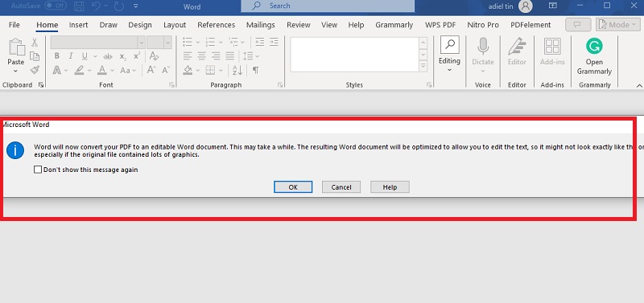Click the Superscript icon
Screen dimensions: 644x303
tap(137, 55)
